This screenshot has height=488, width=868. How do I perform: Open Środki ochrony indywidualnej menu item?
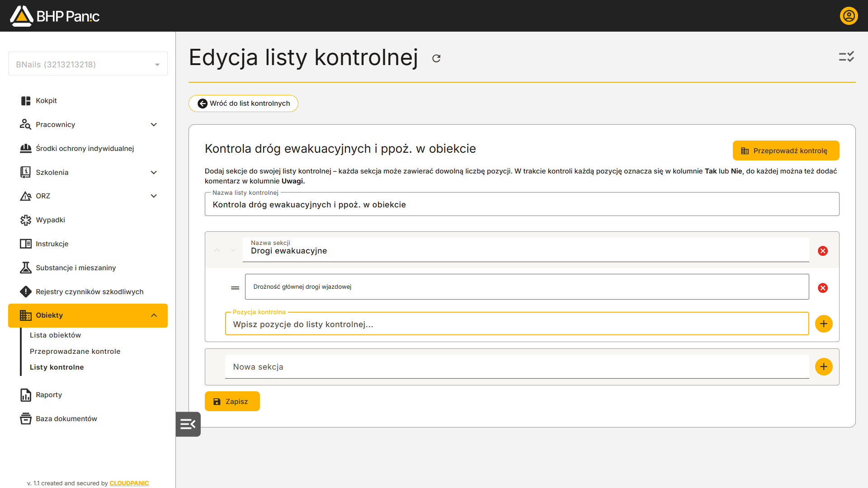pos(88,149)
